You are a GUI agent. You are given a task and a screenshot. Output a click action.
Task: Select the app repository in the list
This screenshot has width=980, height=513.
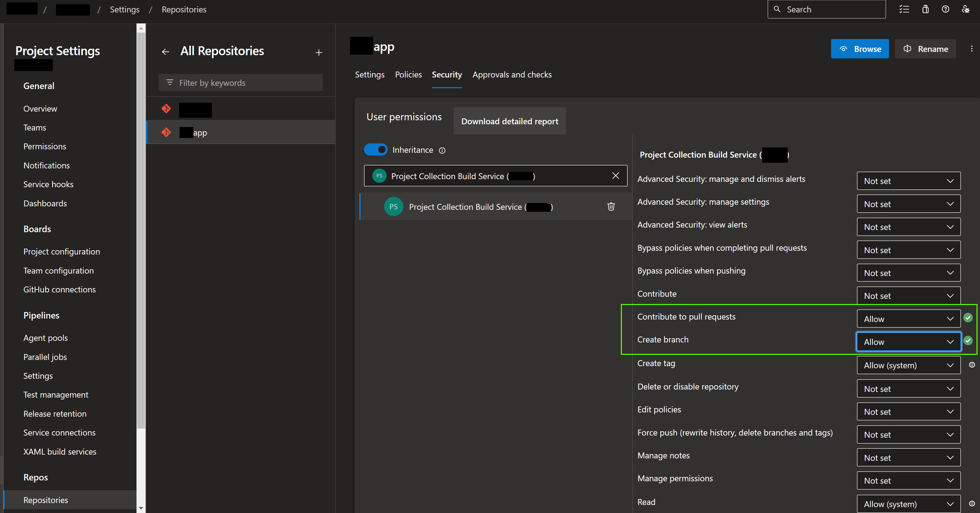point(241,132)
